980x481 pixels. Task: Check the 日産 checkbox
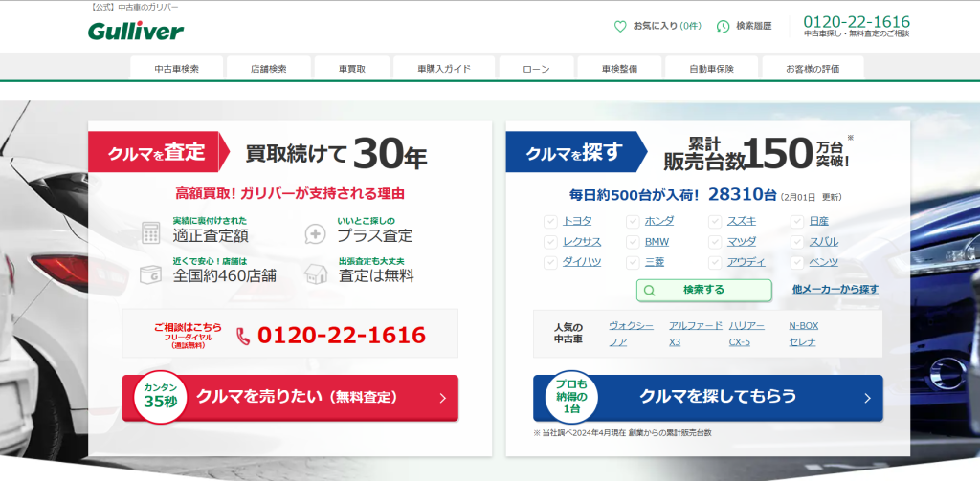[x=797, y=222]
